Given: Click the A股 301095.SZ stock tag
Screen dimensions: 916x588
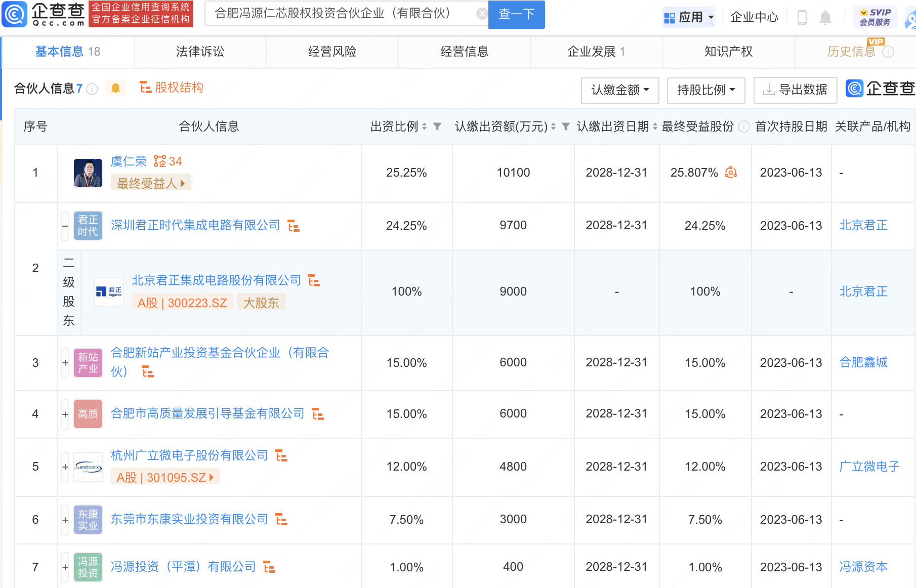Looking at the screenshot, I should pyautogui.click(x=165, y=477).
